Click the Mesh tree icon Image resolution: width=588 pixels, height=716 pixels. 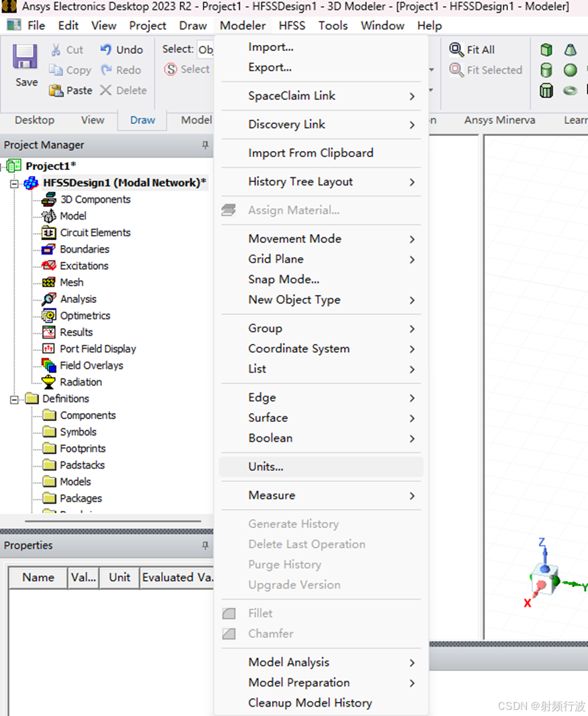(48, 282)
